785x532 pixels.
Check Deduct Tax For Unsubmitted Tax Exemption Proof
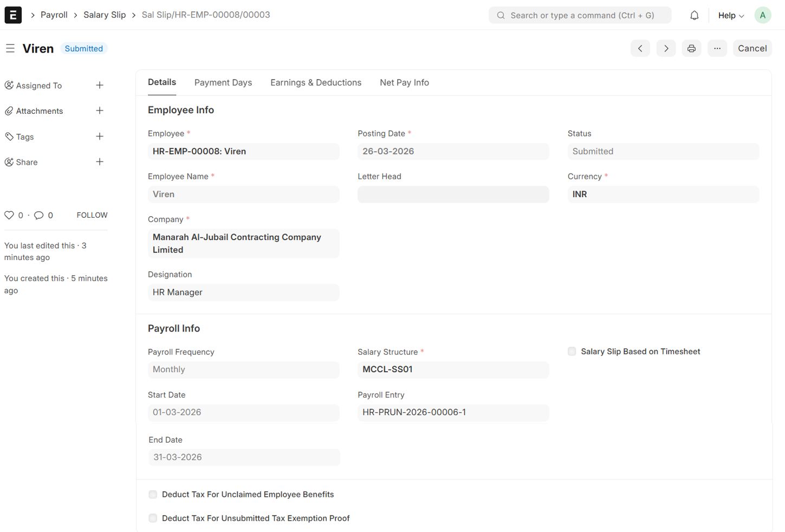point(153,518)
